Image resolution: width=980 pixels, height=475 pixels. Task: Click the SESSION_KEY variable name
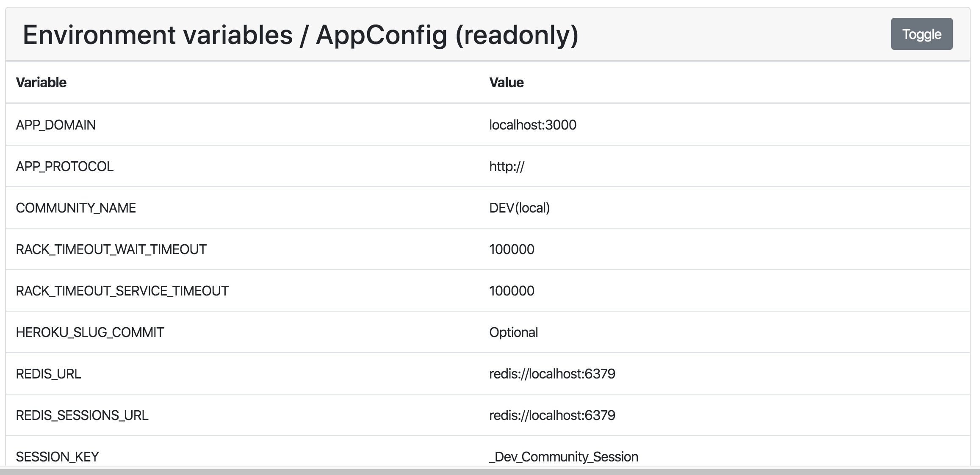[x=57, y=457]
